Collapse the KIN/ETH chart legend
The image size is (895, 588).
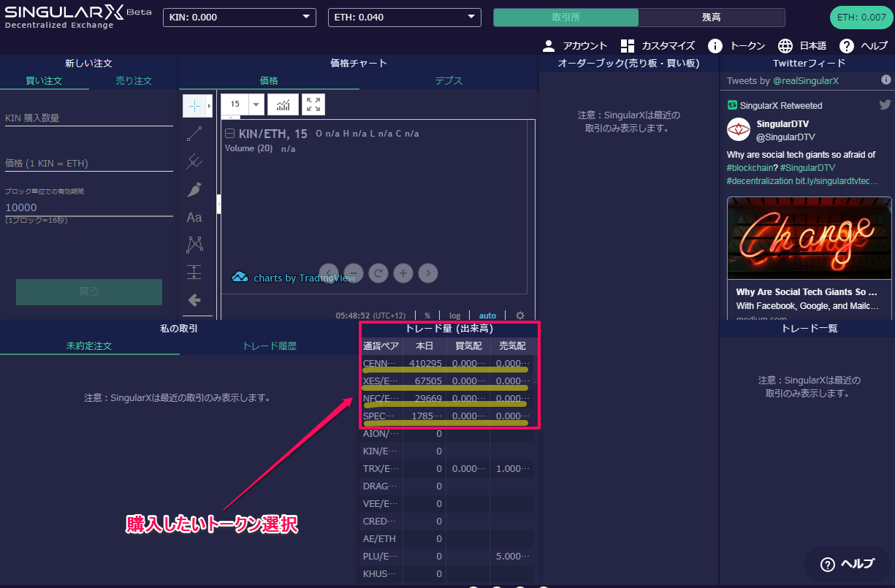229,134
